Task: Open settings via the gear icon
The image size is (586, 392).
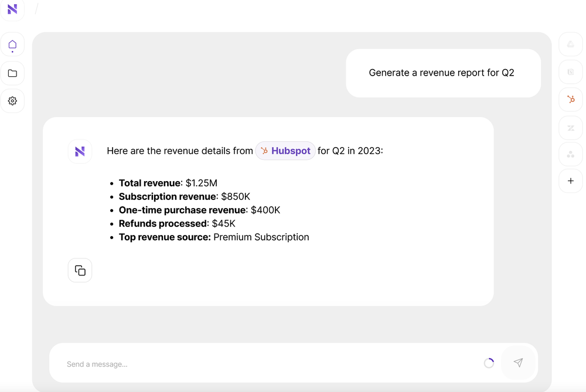Action: [12, 101]
